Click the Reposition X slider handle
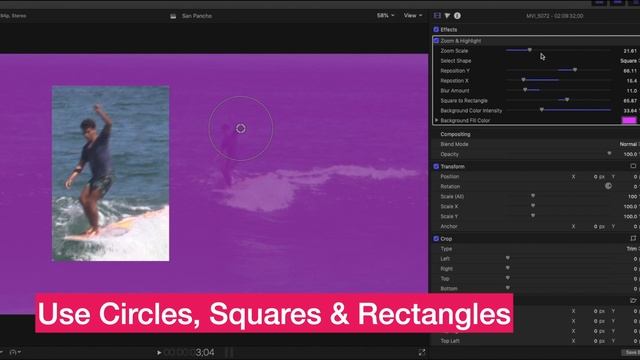The image size is (640, 360). click(x=523, y=80)
